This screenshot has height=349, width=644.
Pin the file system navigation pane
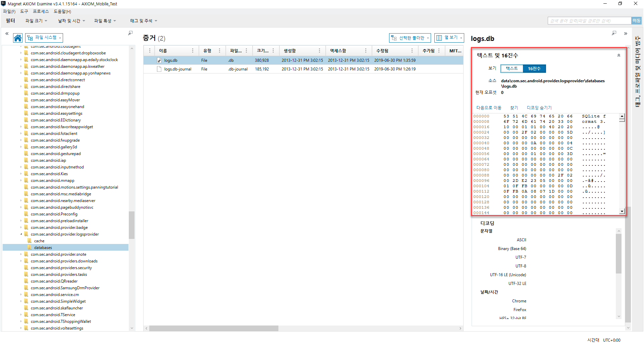pyautogui.click(x=130, y=33)
